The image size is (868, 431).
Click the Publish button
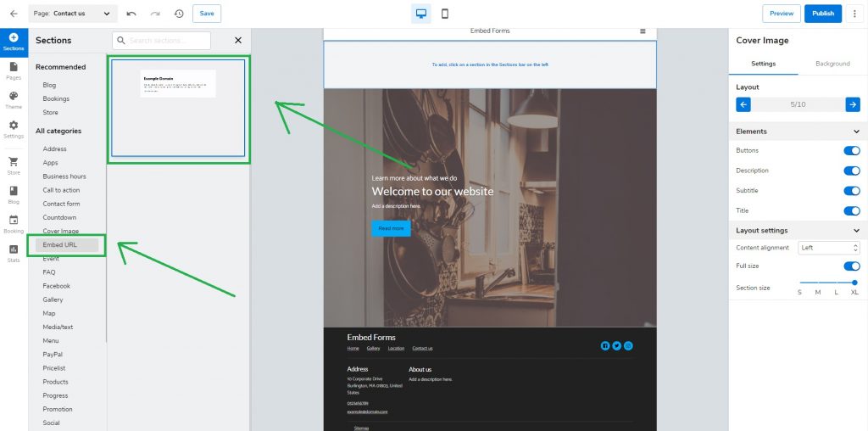[822, 14]
